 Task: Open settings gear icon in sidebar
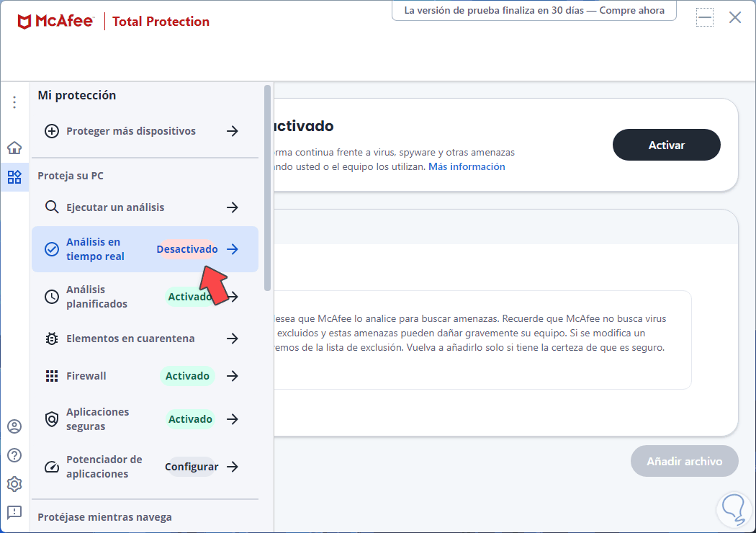[x=14, y=484]
